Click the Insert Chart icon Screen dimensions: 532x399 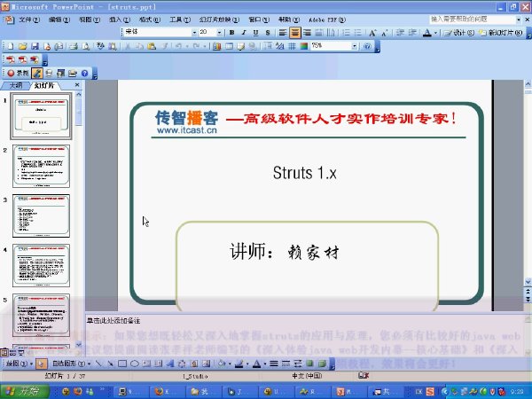[217, 46]
